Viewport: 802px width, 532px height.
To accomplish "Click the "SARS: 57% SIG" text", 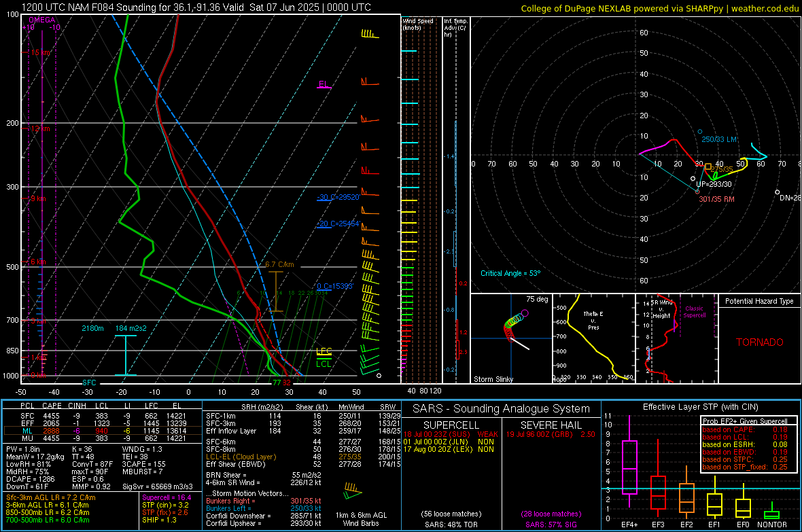I will [x=551, y=525].
